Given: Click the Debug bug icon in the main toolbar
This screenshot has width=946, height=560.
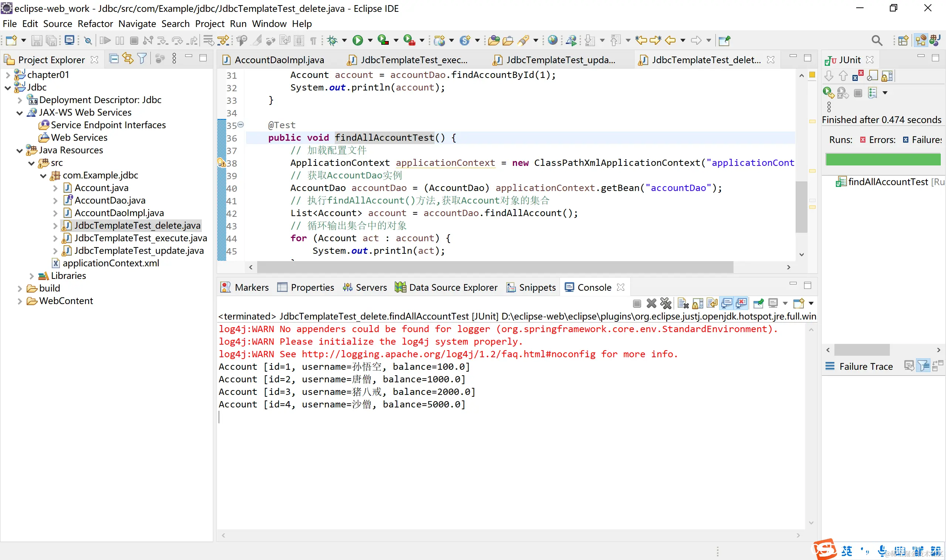Looking at the screenshot, I should coord(332,40).
